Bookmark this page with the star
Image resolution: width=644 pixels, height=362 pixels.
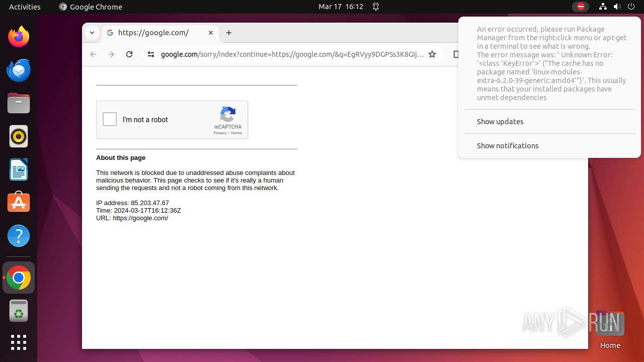tap(432, 54)
